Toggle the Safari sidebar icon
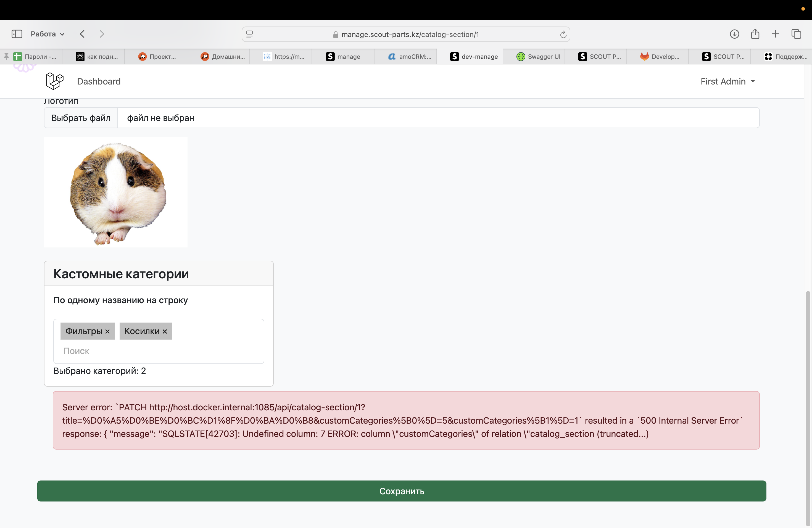 coord(17,34)
